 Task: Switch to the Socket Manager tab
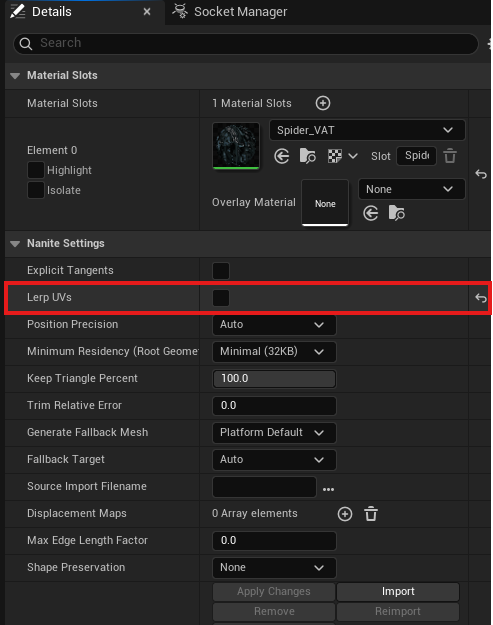tap(230, 12)
